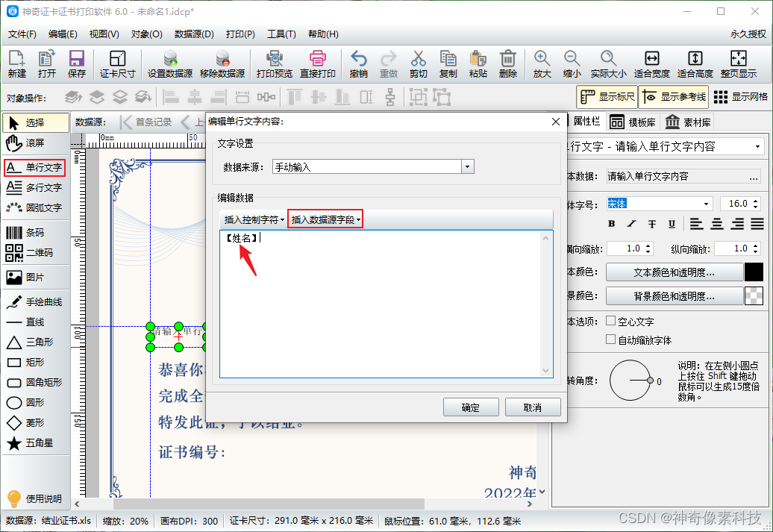Open the 文件(F) menu
The image size is (773, 532).
click(x=22, y=34)
